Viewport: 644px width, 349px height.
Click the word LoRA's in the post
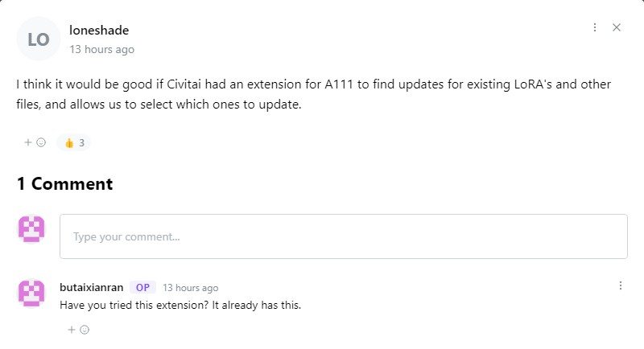coord(504,84)
